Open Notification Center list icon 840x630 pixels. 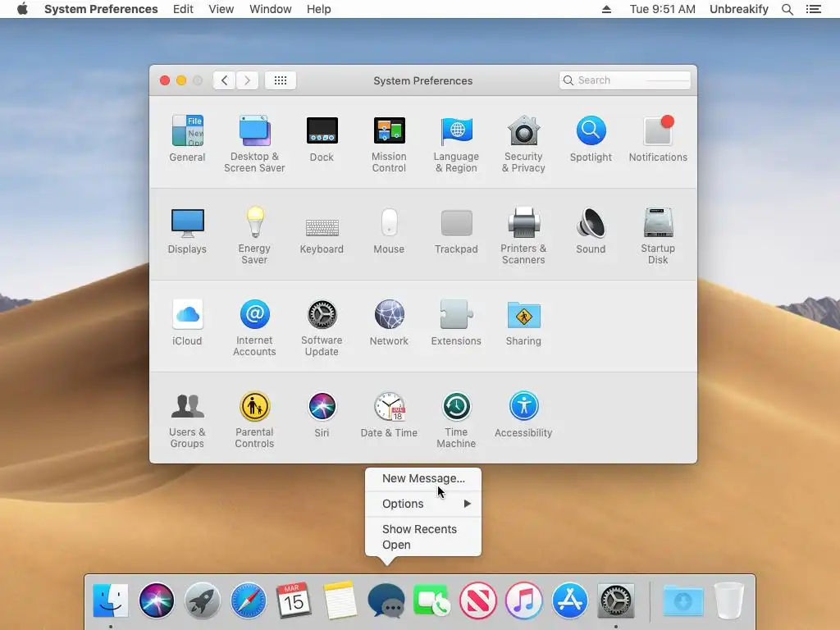[x=814, y=9]
